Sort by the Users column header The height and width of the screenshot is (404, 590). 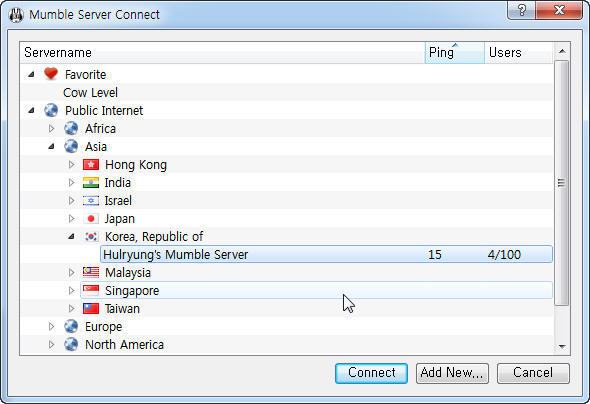(519, 52)
